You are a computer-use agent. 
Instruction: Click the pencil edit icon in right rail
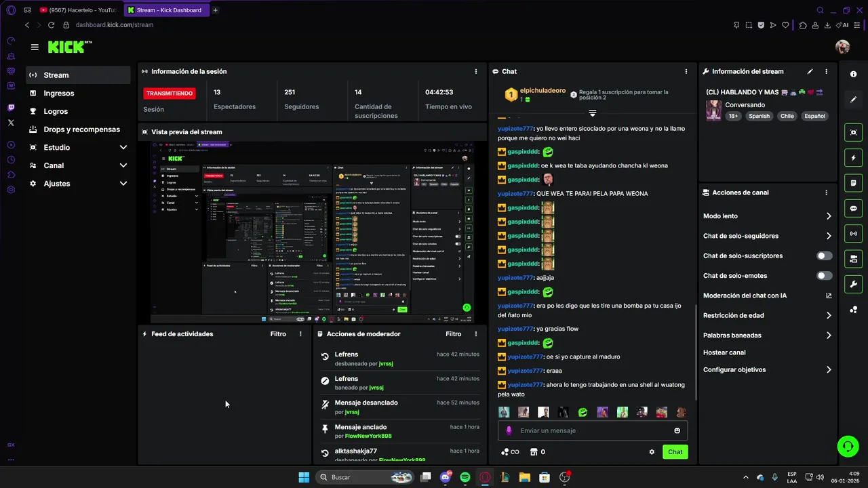tap(853, 100)
